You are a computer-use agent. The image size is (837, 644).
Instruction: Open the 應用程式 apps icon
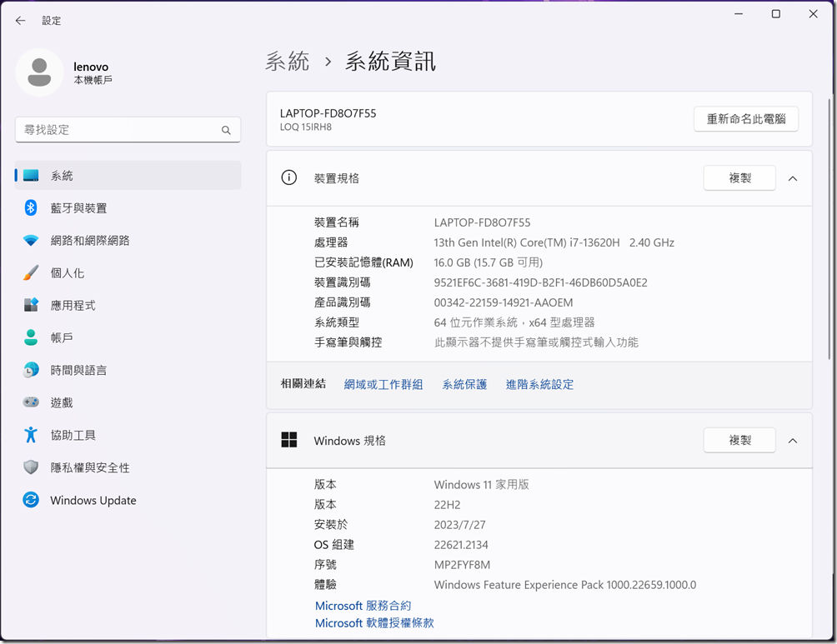pyautogui.click(x=31, y=306)
